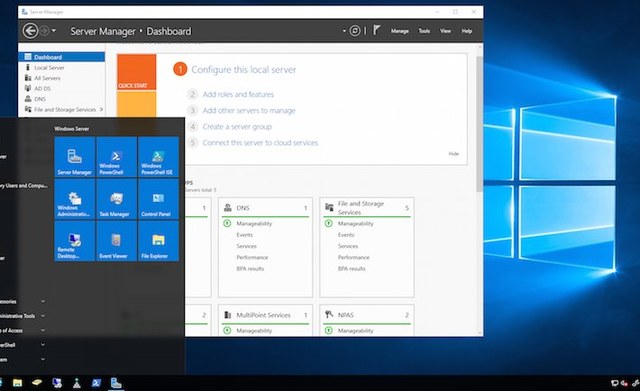The width and height of the screenshot is (640, 391).
Task: Expand the Administrative Tools start group
Action: coord(43,315)
